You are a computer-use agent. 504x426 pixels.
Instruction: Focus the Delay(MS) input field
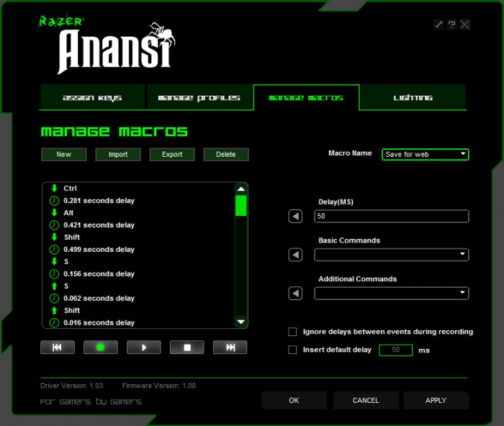pyautogui.click(x=392, y=216)
